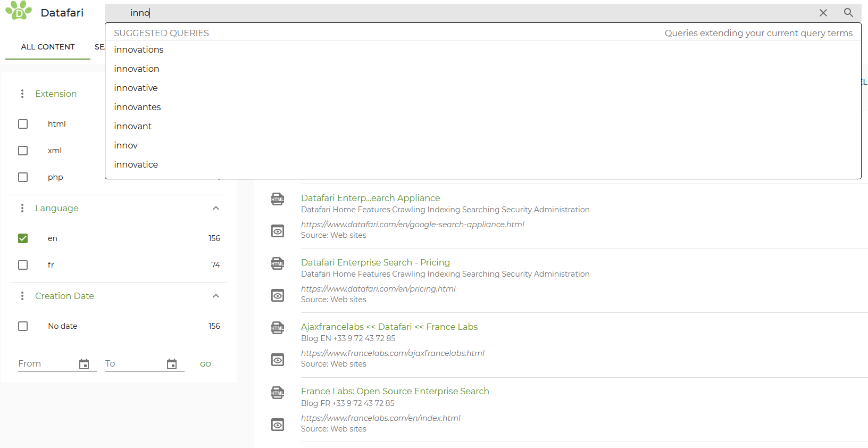The height and width of the screenshot is (448, 868).
Task: Clear the search query with the X icon
Action: (x=823, y=13)
